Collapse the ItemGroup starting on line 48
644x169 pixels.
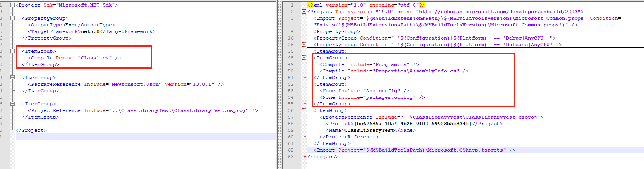click(304, 58)
